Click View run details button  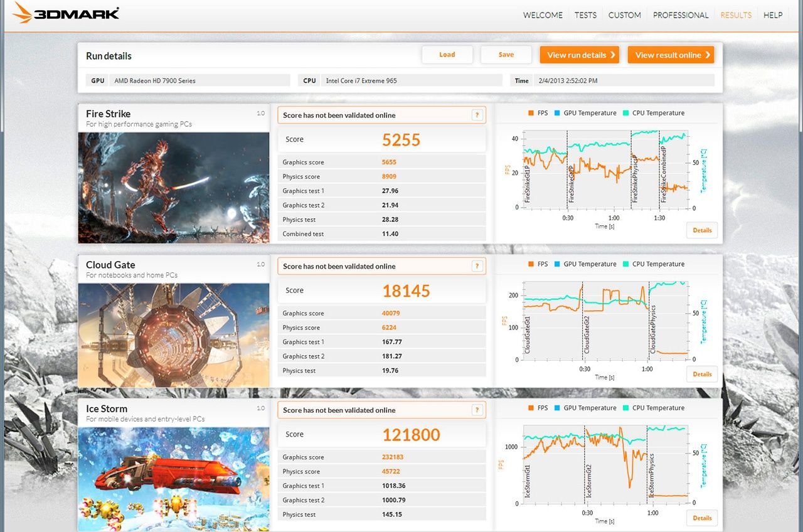point(579,55)
